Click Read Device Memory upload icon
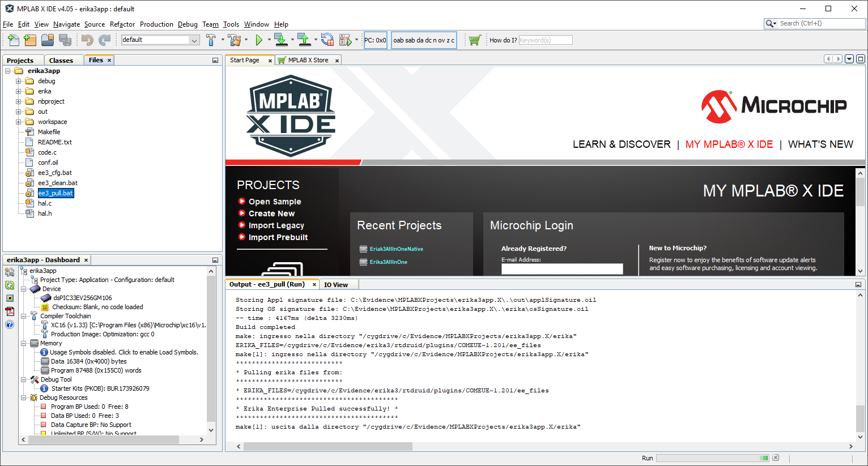 [x=304, y=40]
